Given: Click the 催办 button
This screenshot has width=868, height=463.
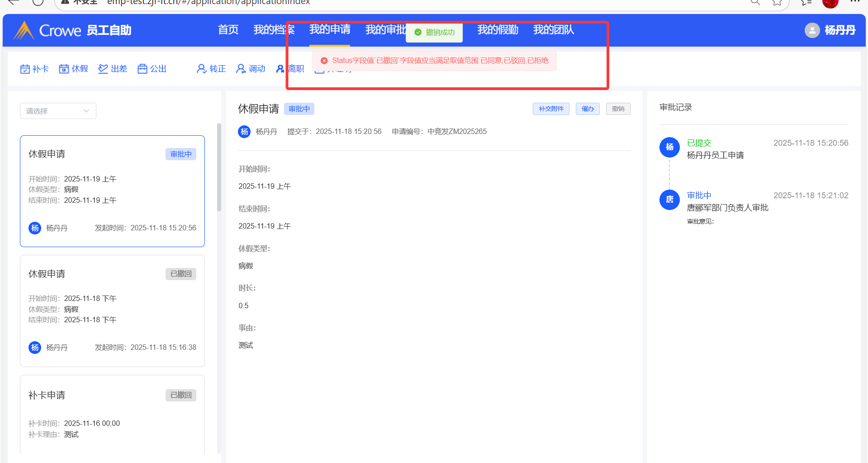Looking at the screenshot, I should [588, 109].
